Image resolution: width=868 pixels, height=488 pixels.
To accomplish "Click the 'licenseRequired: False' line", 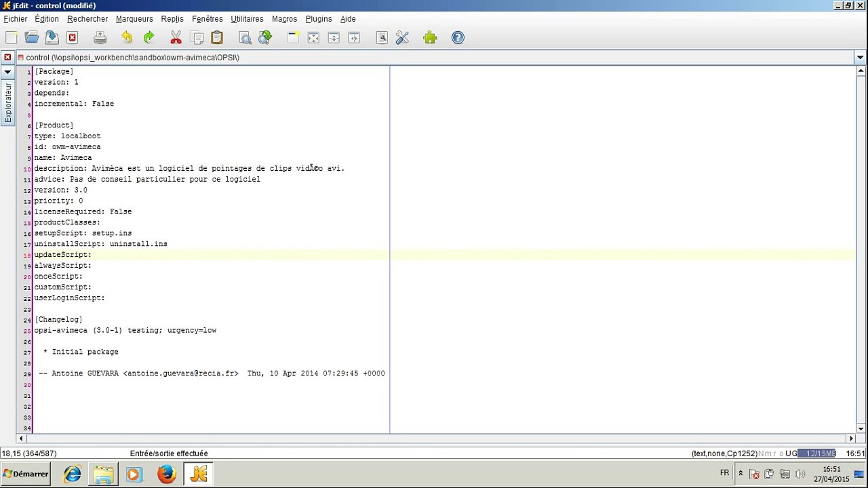I will (83, 211).
